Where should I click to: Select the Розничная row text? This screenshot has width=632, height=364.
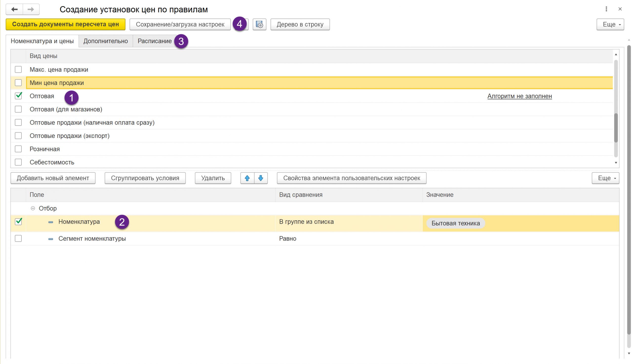click(x=44, y=149)
